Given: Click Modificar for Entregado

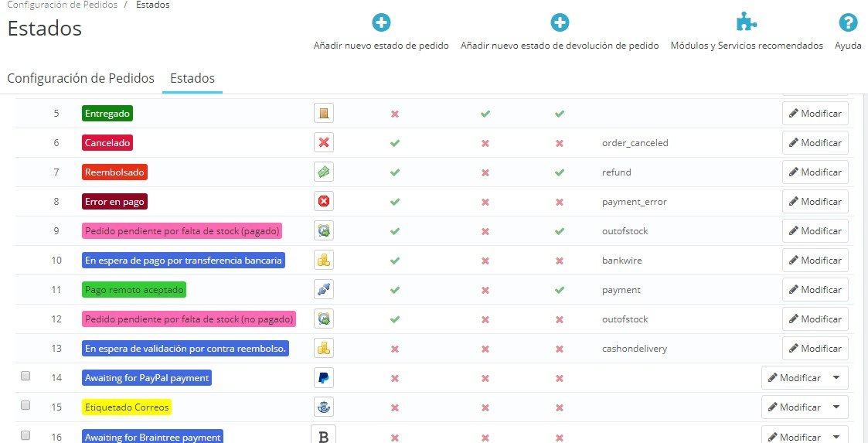Looking at the screenshot, I should click(x=815, y=114).
